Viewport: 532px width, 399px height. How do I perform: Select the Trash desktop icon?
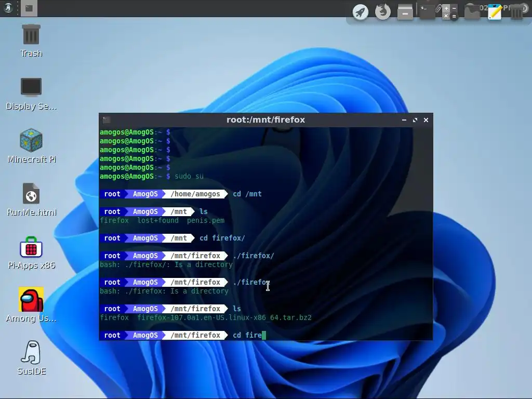(x=31, y=41)
